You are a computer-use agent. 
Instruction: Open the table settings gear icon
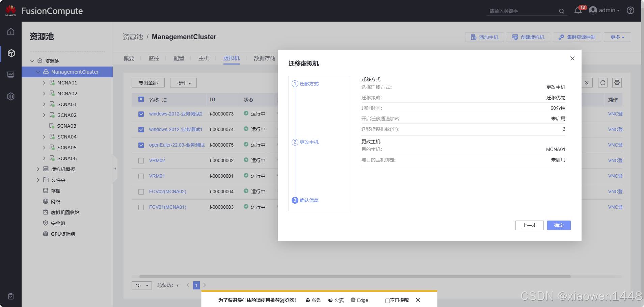click(x=617, y=83)
